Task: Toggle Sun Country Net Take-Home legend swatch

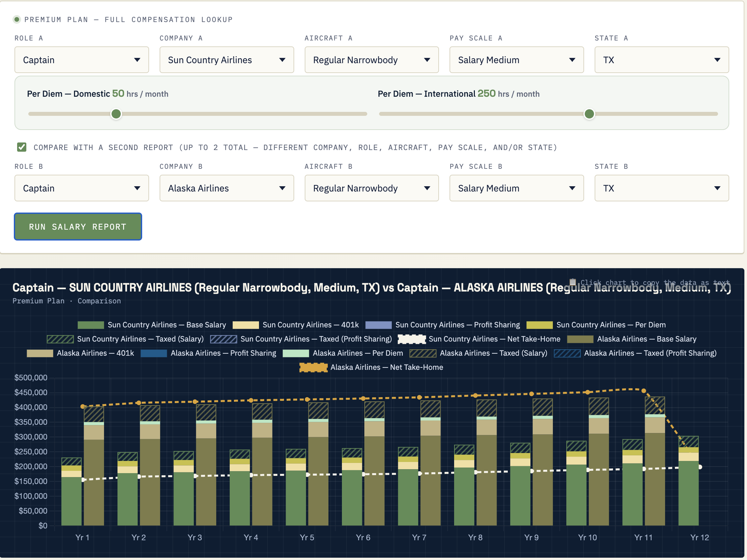Action: coord(412,339)
